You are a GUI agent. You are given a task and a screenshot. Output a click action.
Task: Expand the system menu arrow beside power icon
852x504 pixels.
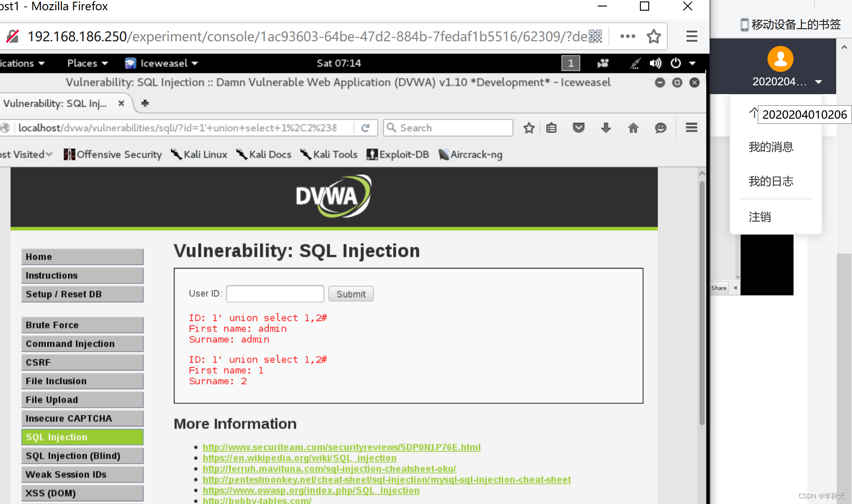692,64
